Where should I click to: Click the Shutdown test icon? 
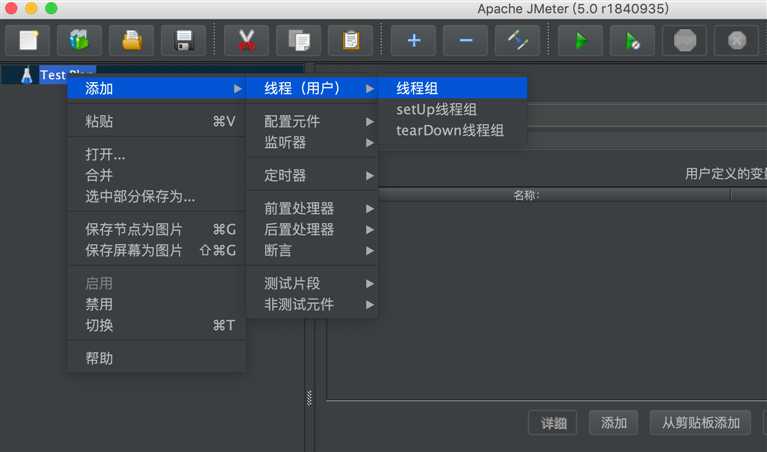[737, 40]
